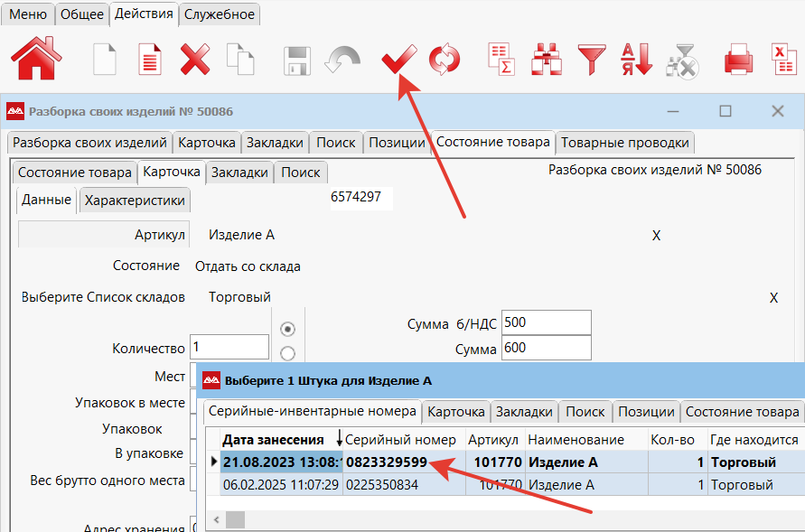Click the printer icon

point(738,60)
